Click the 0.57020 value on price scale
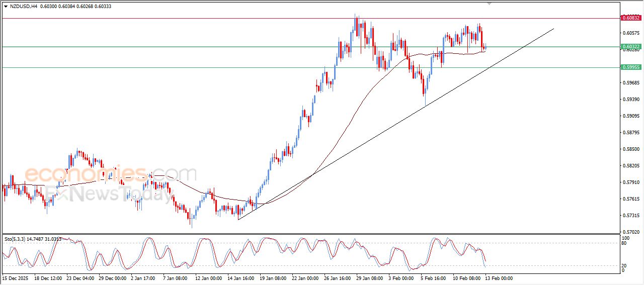644x285 pixels. 630,232
